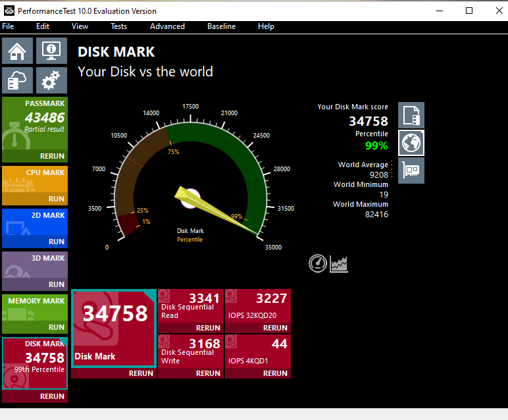Select the hardware card comparison icon
Image resolution: width=508 pixels, height=420 pixels.
point(411,171)
